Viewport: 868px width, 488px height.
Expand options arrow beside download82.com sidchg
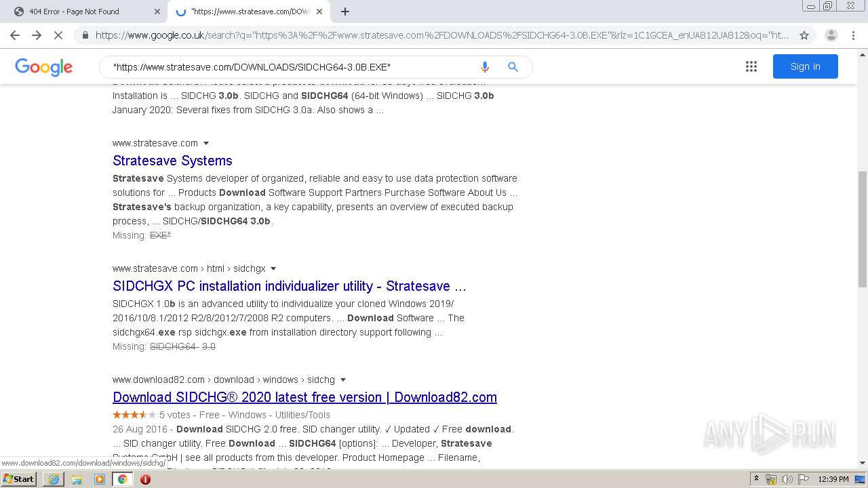[x=343, y=380]
